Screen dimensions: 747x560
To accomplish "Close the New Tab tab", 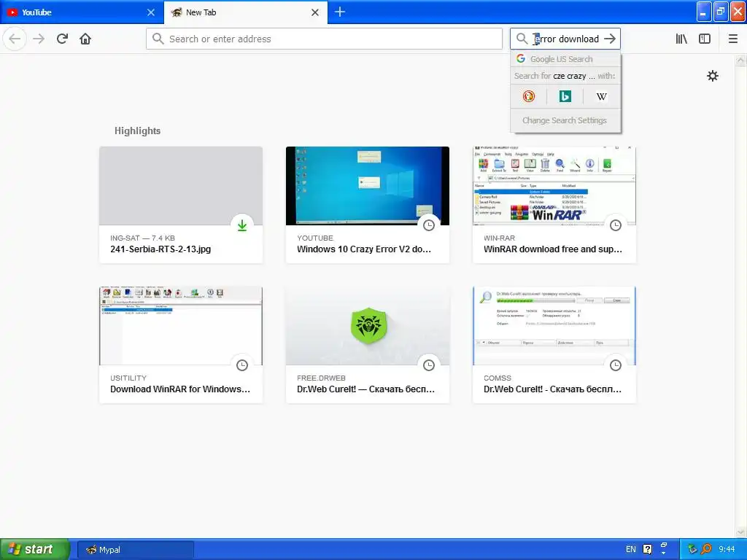I will (x=315, y=12).
